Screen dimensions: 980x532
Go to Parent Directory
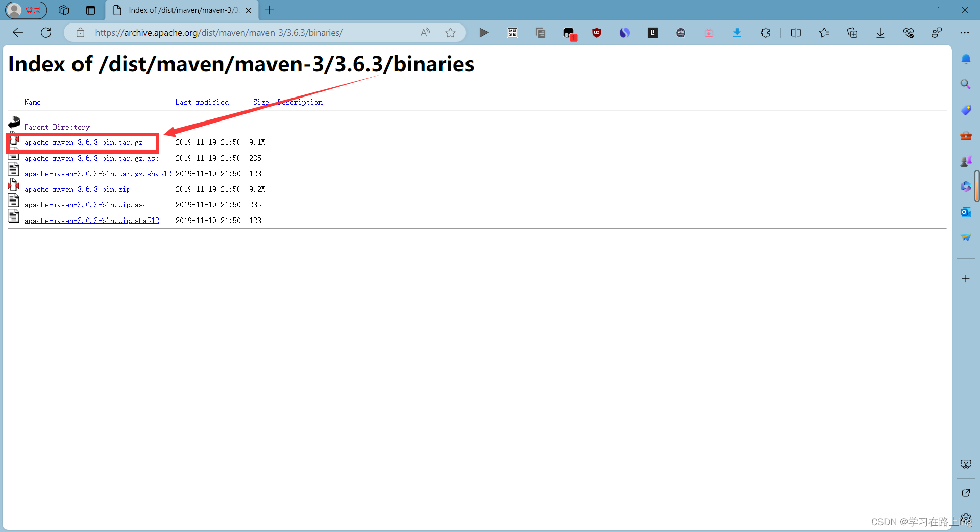(x=57, y=127)
